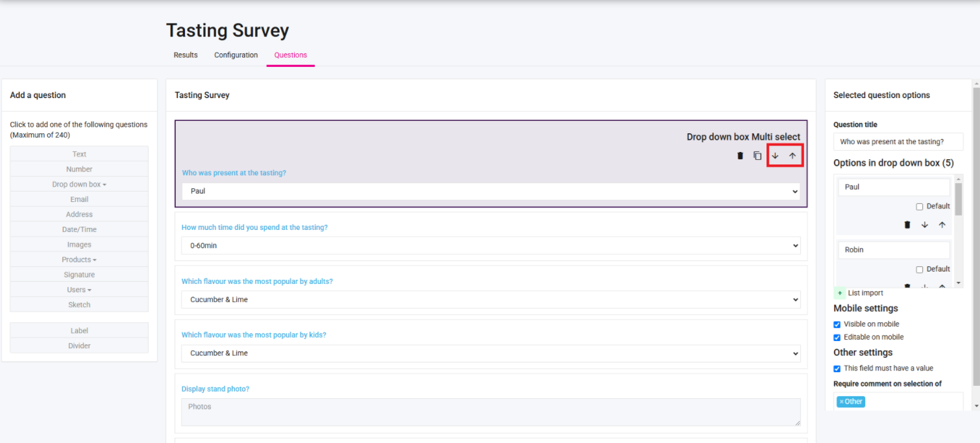
Task: Delete the Paul dropdown option
Action: tap(907, 225)
